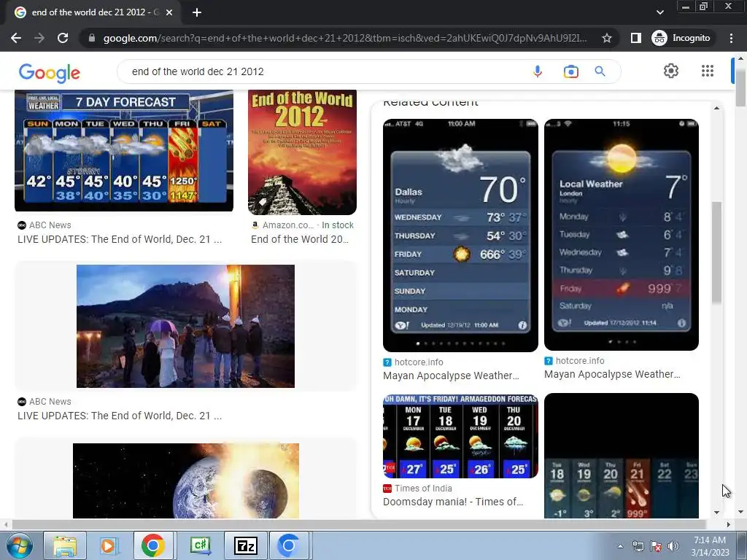
Task: Click the second 'LIVE UPDATES' title below mountain photo
Action: click(120, 416)
